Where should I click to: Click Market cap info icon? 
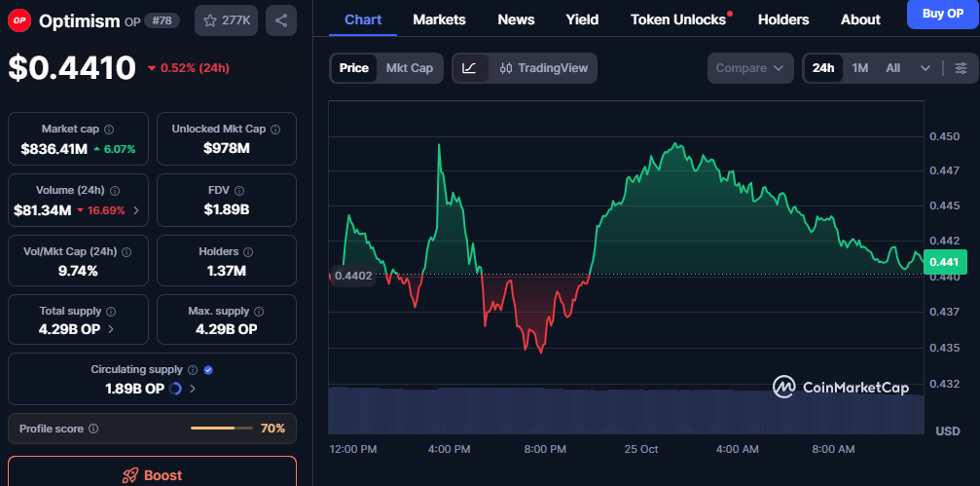(x=109, y=129)
